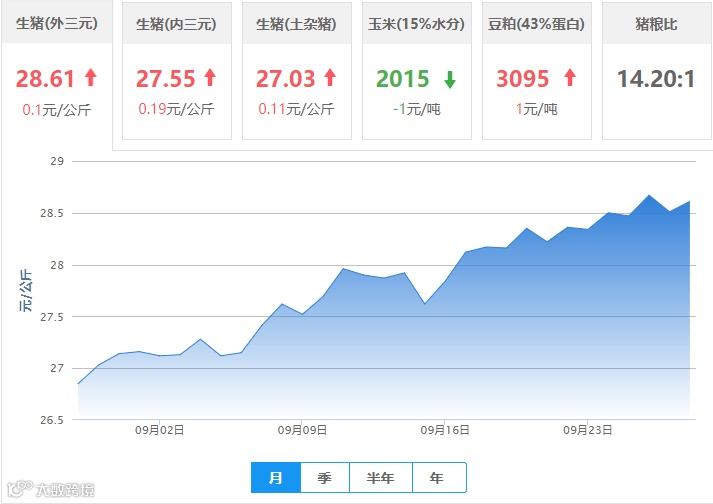Click the 2015 corn price value
This screenshot has height=504, width=713.
click(403, 79)
